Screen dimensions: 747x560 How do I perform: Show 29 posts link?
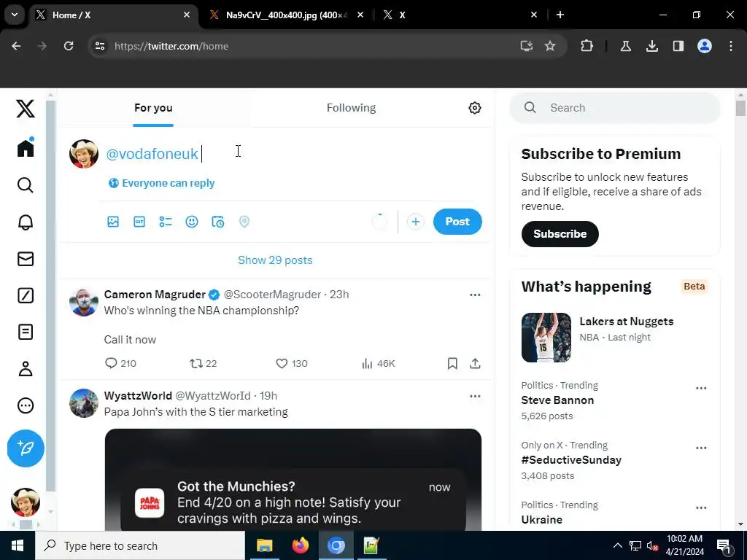click(275, 260)
